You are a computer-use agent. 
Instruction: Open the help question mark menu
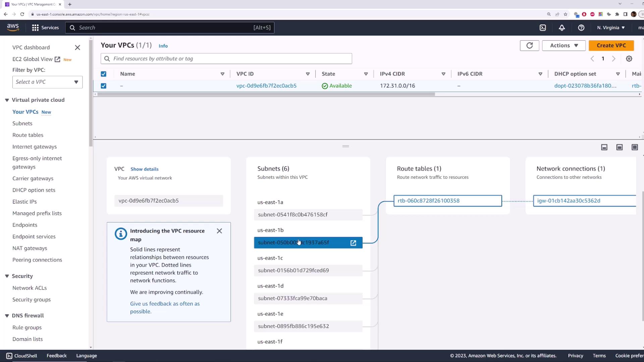[x=581, y=27]
